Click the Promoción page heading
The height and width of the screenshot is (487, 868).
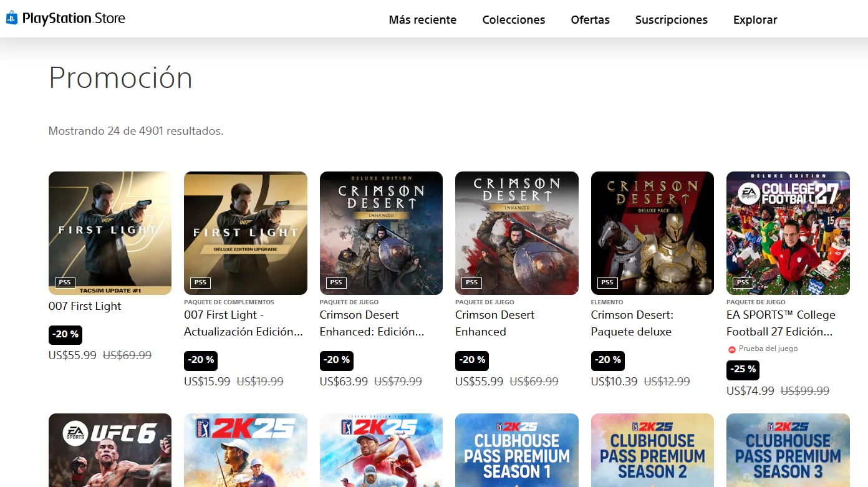120,78
